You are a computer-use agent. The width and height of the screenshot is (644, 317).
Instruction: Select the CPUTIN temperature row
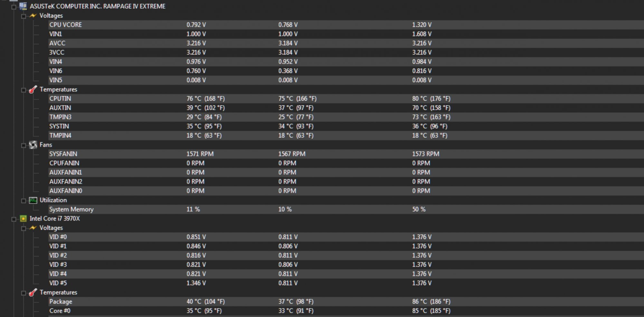click(x=60, y=99)
